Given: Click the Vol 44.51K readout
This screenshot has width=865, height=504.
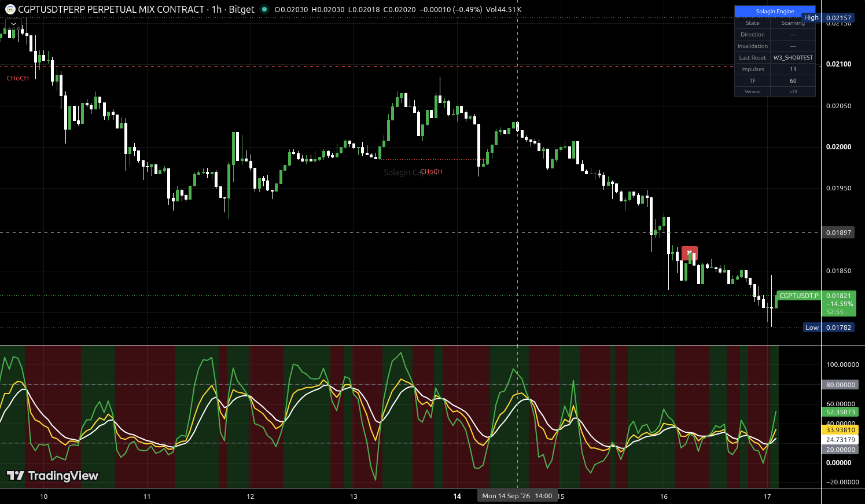Looking at the screenshot, I should point(504,9).
